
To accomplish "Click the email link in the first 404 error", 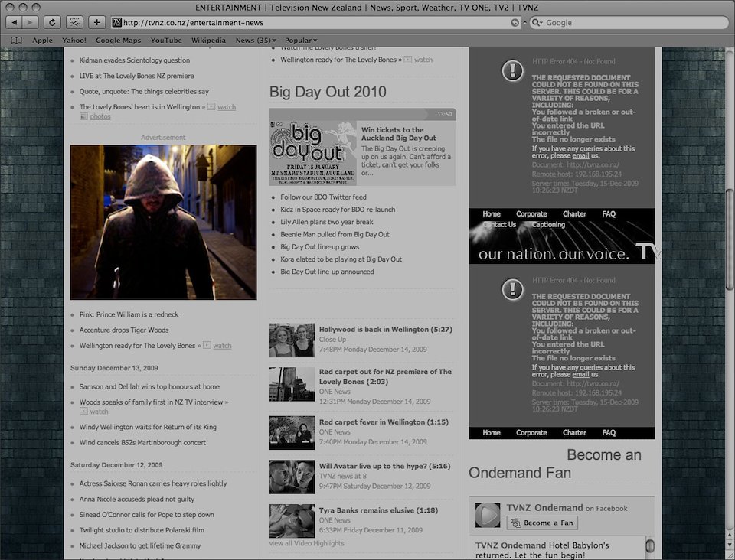I will (580, 155).
